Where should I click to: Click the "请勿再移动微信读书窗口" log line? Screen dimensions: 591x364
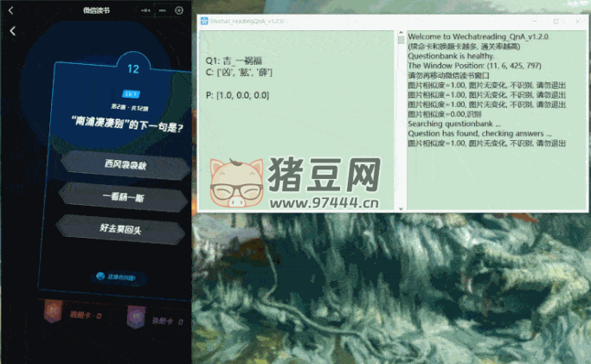pos(448,75)
